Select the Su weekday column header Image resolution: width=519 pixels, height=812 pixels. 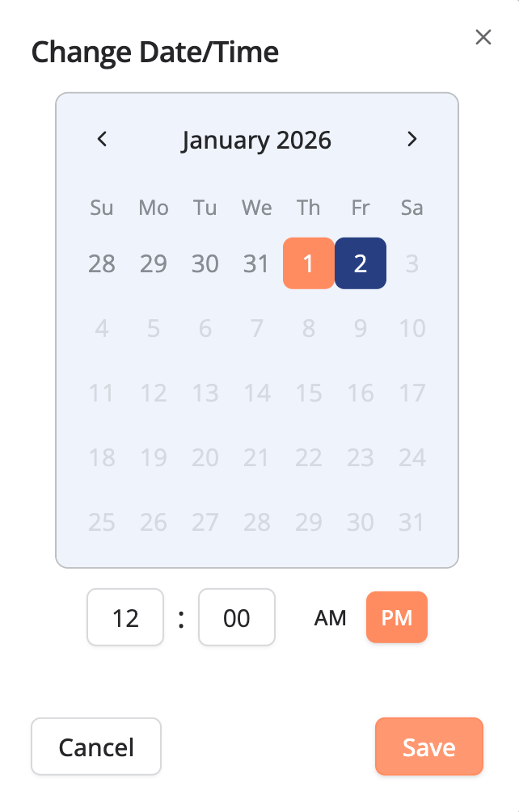[x=102, y=208]
